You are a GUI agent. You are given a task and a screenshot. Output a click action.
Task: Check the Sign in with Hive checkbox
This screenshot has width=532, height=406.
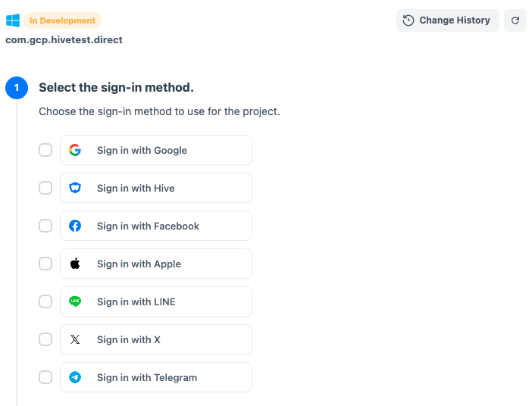[45, 188]
